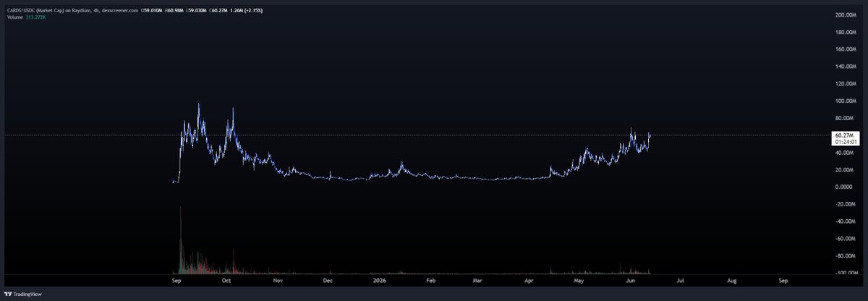This screenshot has width=868, height=301.
Task: Click the change value 1.26M (+2.15%)
Action: click(246, 10)
